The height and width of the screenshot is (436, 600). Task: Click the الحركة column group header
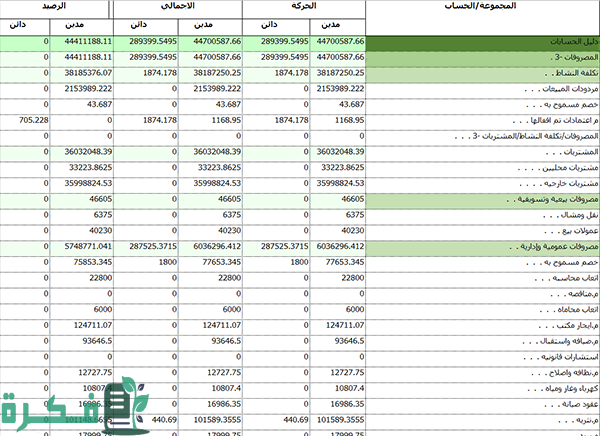click(x=302, y=6)
